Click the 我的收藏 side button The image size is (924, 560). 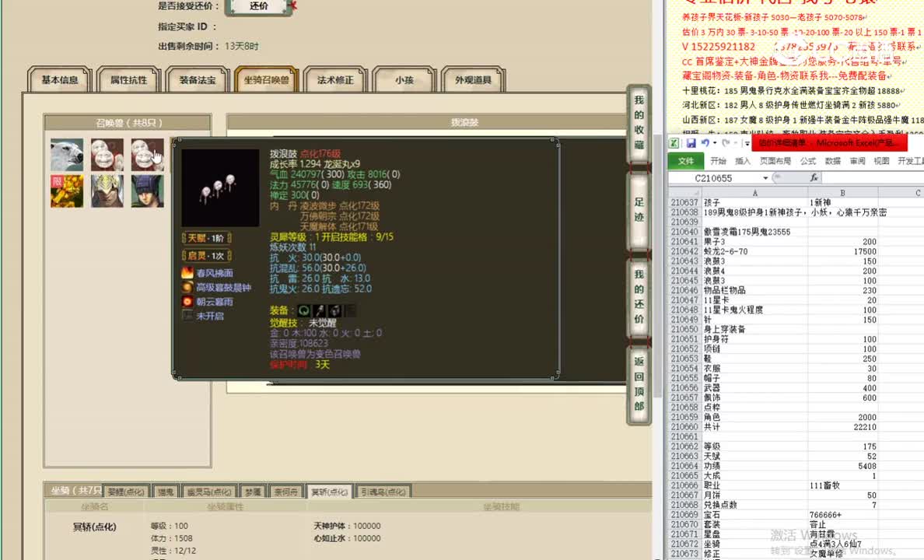tap(639, 123)
